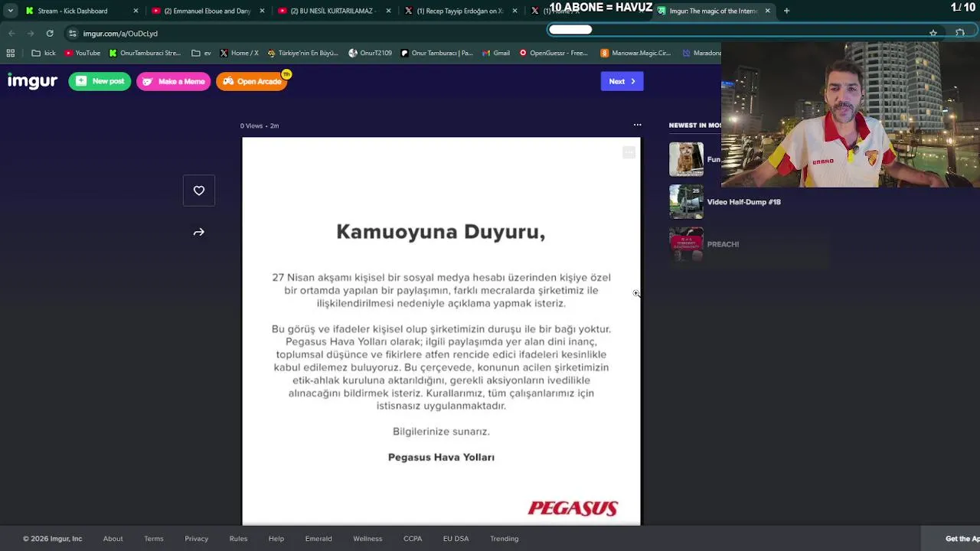This screenshot has height=551, width=980.
Task: Share the post via arrow icon
Action: pos(199,232)
